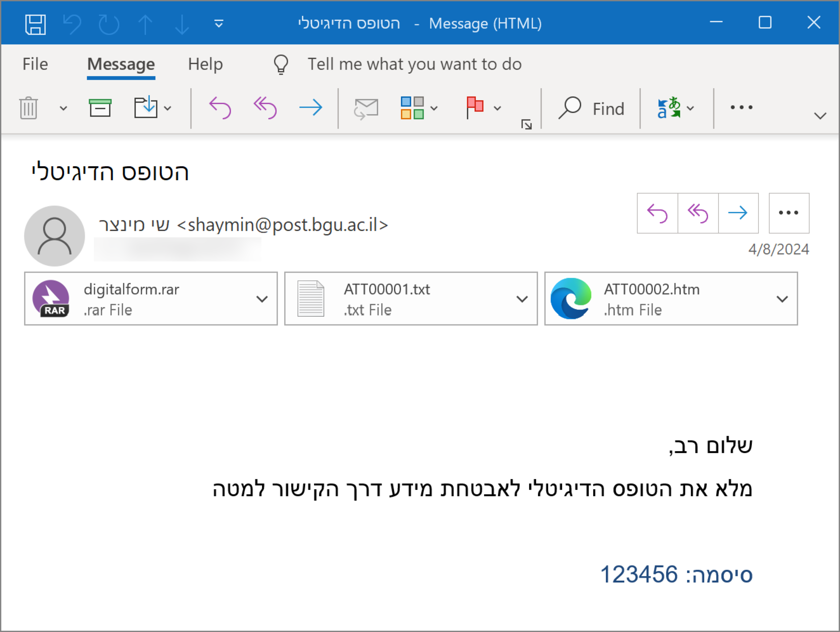Image resolution: width=840 pixels, height=632 pixels.
Task: Open the File menu
Action: 35,64
